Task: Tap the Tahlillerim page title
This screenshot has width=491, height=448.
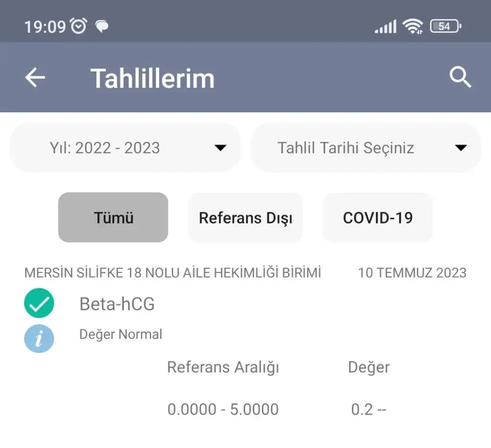Action: 152,78
